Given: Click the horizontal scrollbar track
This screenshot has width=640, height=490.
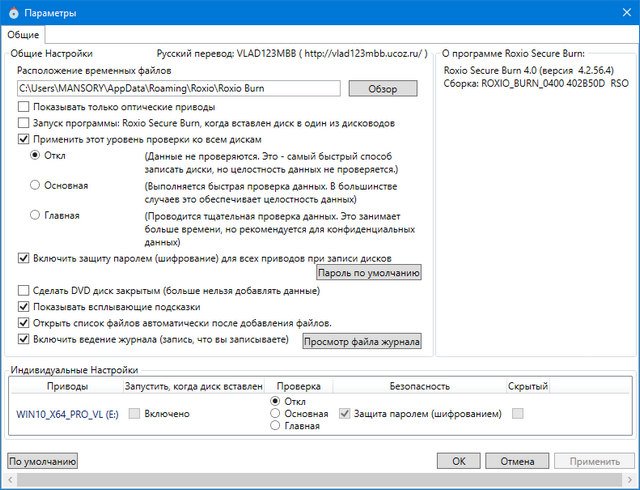Looking at the screenshot, I should 320,479.
